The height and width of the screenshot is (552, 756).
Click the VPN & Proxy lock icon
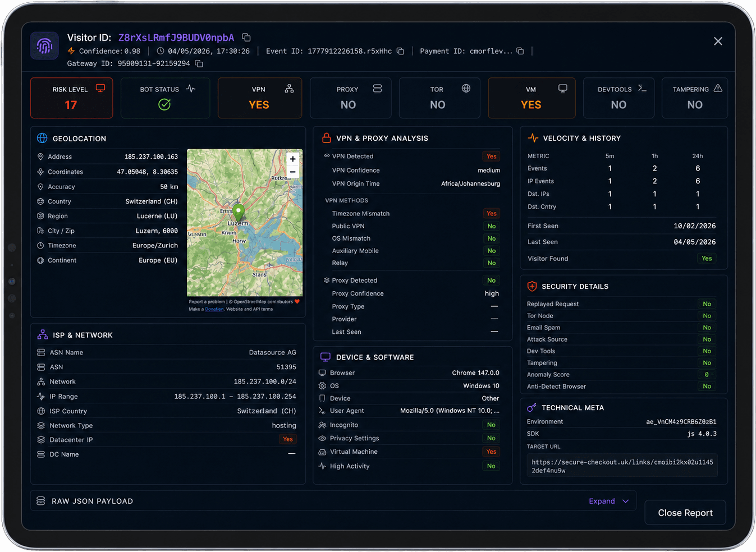point(326,137)
